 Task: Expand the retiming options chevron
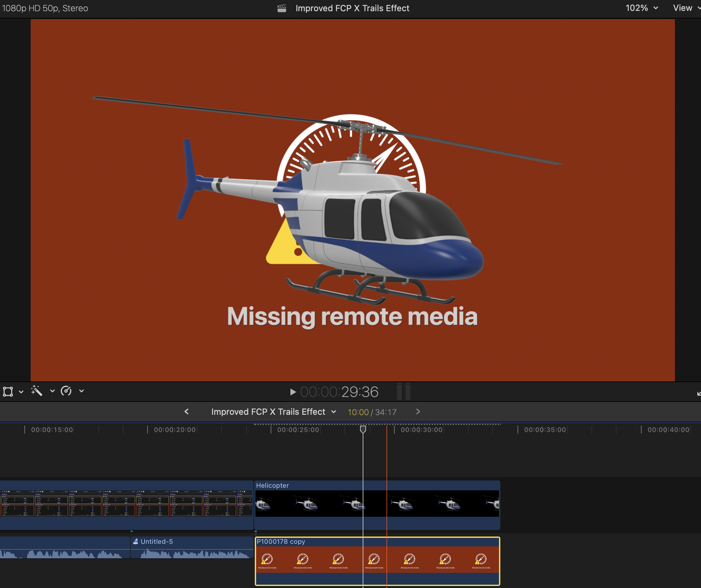click(x=82, y=391)
